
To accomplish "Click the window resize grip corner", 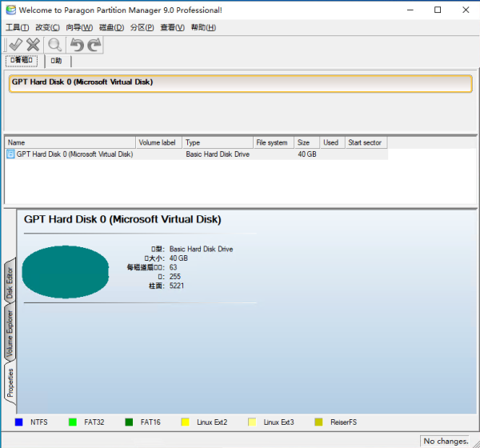I will tap(476, 444).
